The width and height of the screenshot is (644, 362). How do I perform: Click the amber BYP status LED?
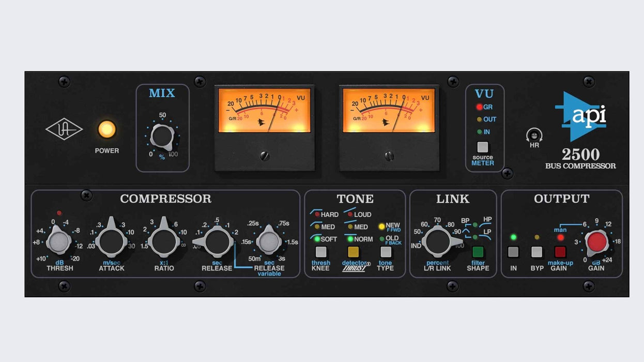tap(537, 237)
